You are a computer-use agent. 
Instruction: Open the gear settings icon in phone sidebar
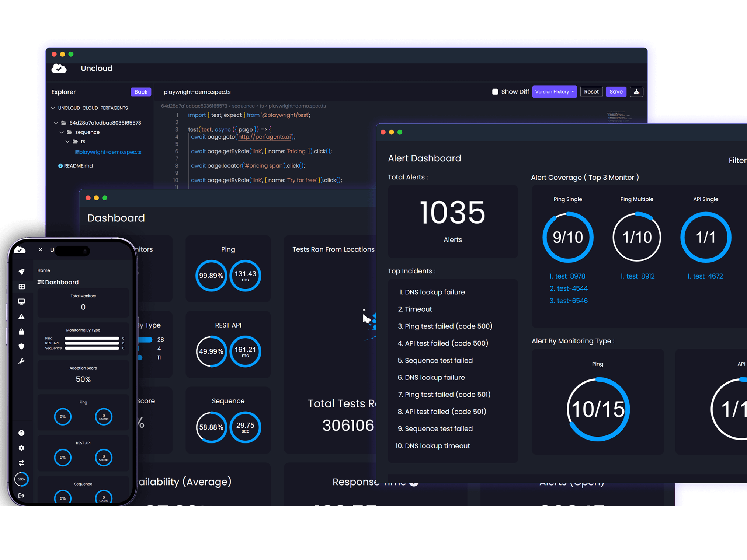[x=21, y=448]
